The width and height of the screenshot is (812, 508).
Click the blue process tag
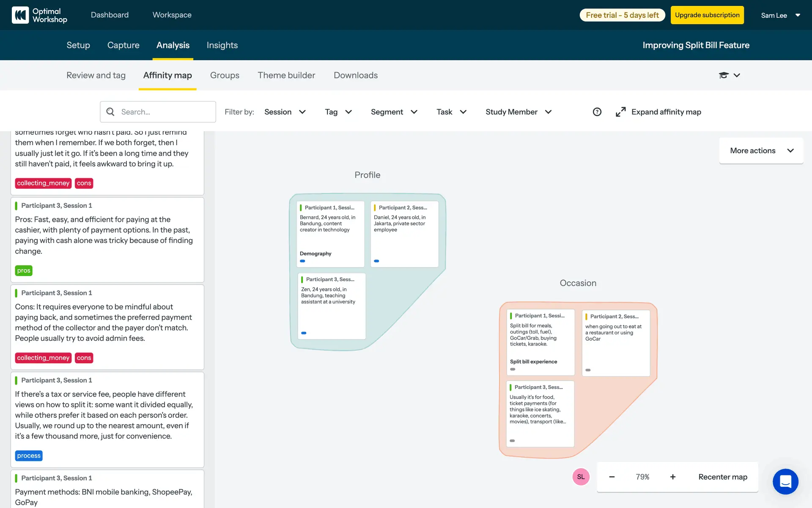29,456
